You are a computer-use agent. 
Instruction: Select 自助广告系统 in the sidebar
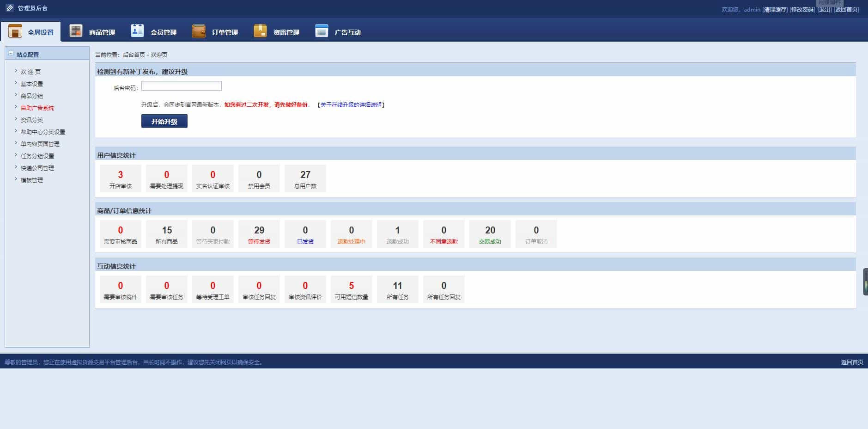(37, 108)
